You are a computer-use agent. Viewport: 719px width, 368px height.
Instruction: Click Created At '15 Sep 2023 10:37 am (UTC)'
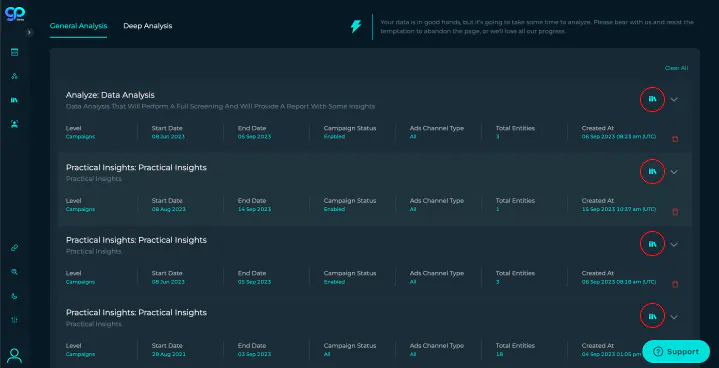point(619,209)
